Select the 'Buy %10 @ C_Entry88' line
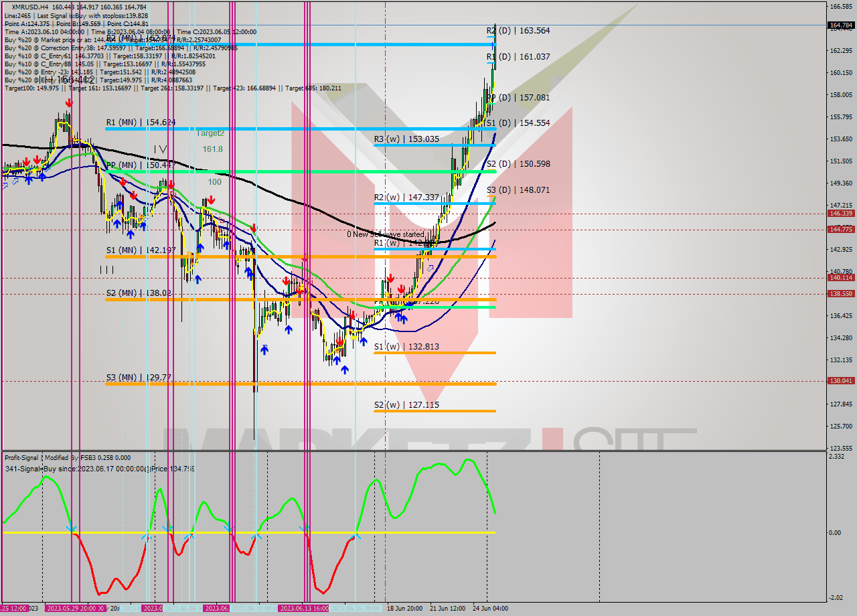Viewport: 857px width, 616px height. [x=104, y=64]
